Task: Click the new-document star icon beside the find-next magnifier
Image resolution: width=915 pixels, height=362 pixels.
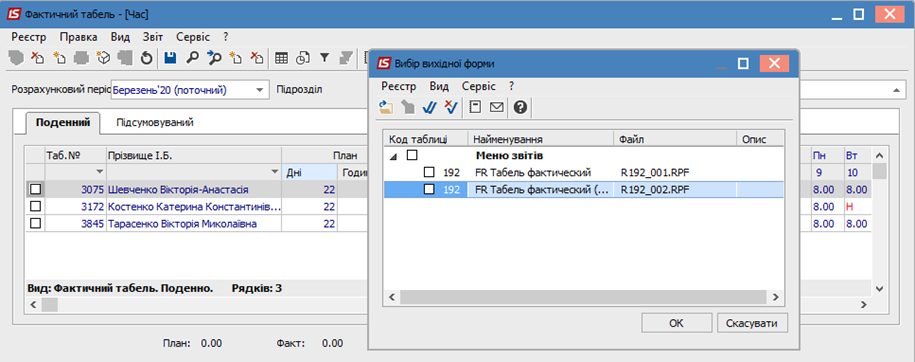Action: pyautogui.click(x=235, y=57)
